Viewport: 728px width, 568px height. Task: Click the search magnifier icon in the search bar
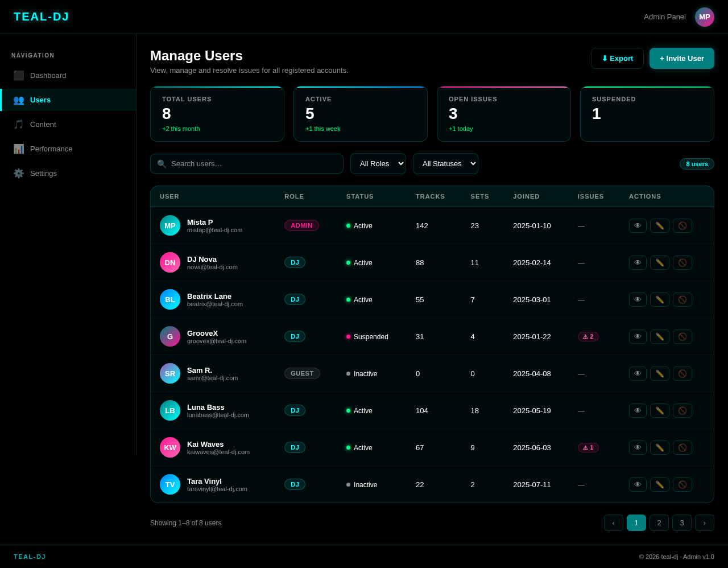162,163
